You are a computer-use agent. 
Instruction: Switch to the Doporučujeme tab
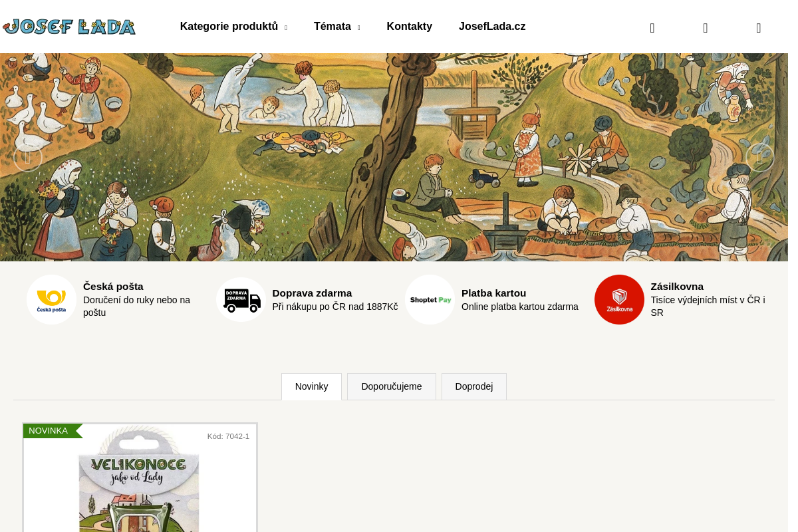click(392, 386)
